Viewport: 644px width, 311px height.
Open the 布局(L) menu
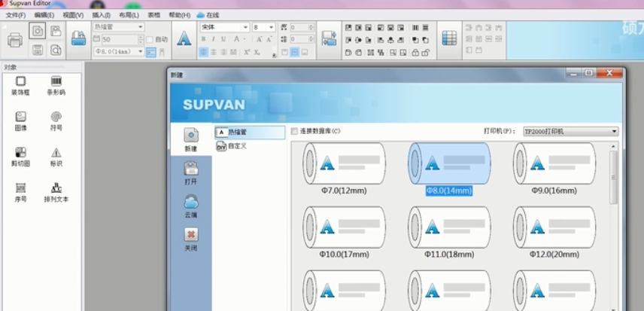pos(129,15)
